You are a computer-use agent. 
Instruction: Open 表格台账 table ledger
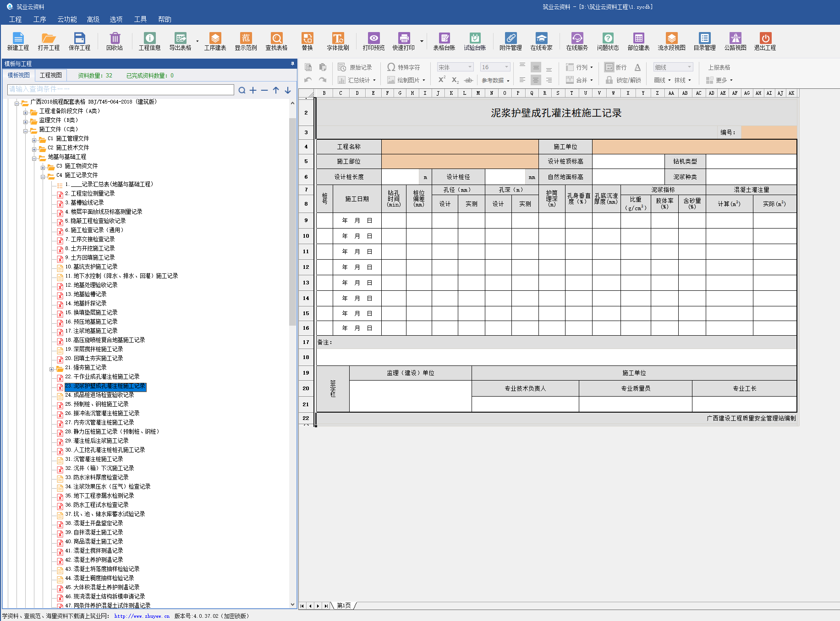point(444,41)
